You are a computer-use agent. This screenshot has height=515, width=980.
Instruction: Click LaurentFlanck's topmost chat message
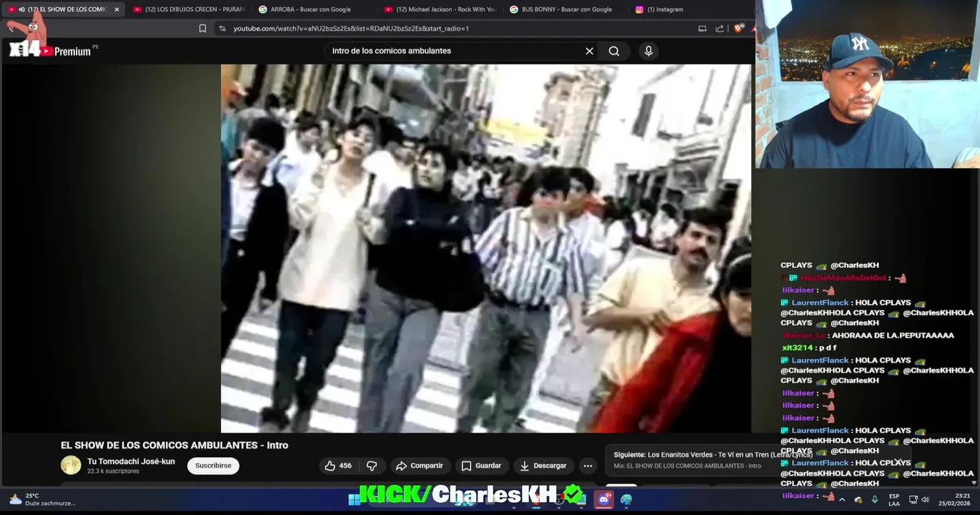[877, 313]
